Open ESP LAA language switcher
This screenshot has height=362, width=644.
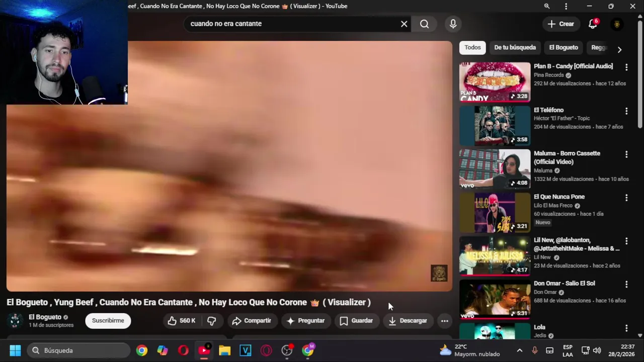coord(568,350)
